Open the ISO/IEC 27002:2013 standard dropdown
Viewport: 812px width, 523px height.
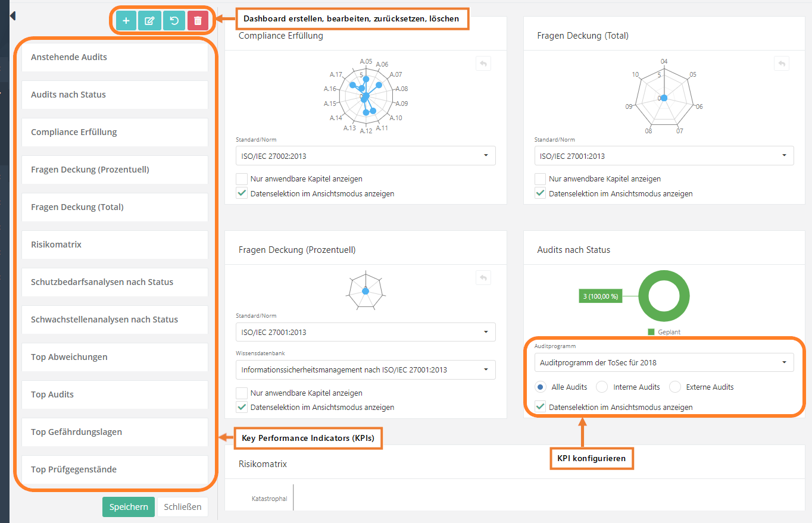point(366,156)
